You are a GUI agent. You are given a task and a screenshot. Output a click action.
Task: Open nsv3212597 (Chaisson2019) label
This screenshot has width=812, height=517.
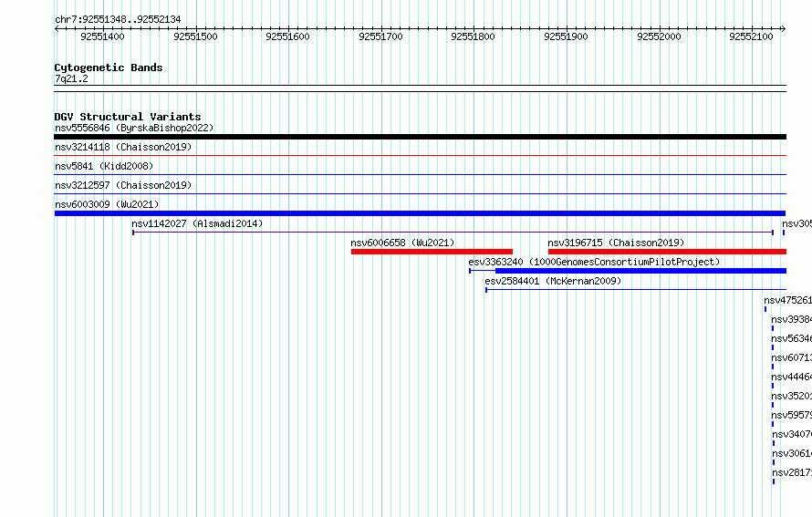pos(123,185)
